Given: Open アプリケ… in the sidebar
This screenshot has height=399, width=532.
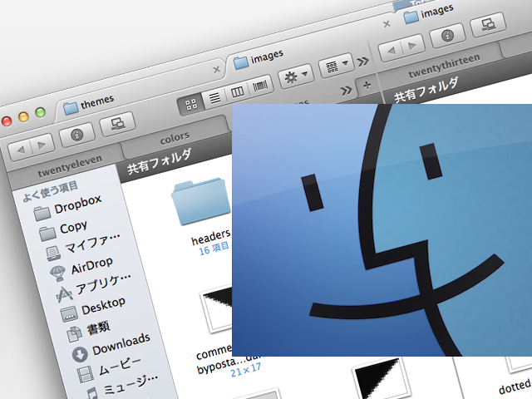Looking at the screenshot, I should pyautogui.click(x=94, y=288).
